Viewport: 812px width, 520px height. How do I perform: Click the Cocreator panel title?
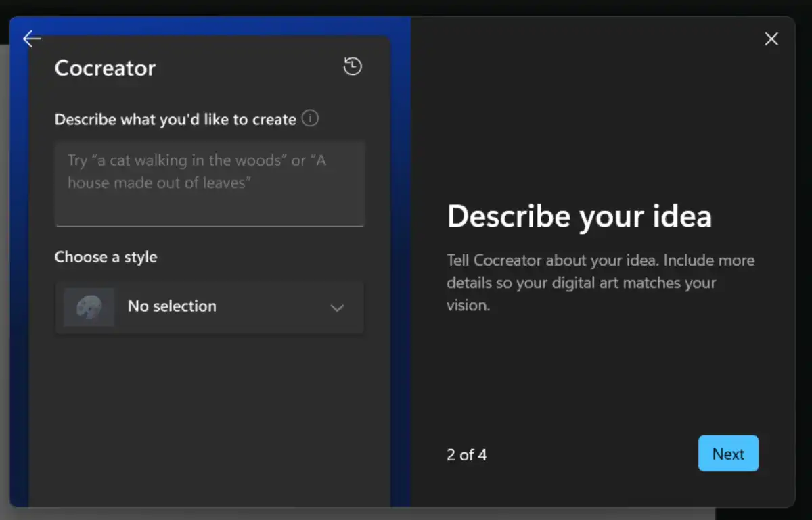[105, 68]
